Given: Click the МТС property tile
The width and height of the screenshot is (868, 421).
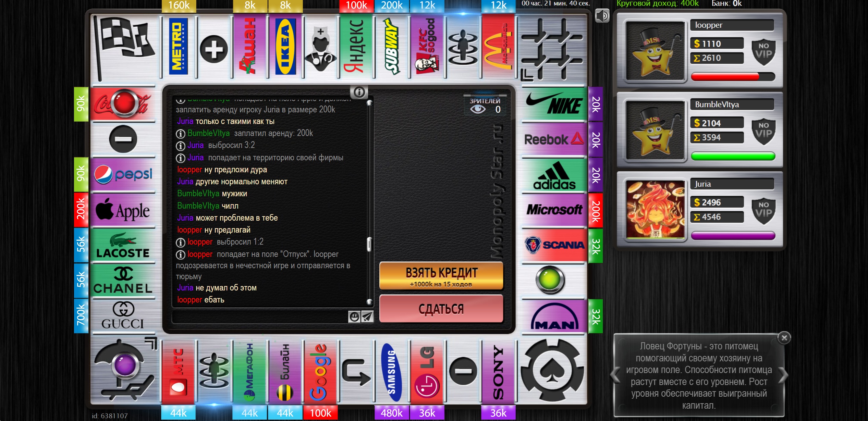Looking at the screenshot, I should tap(179, 372).
